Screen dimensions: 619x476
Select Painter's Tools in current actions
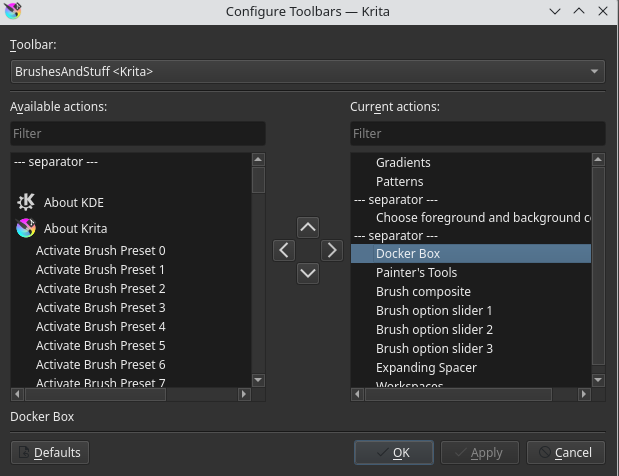pos(416,272)
